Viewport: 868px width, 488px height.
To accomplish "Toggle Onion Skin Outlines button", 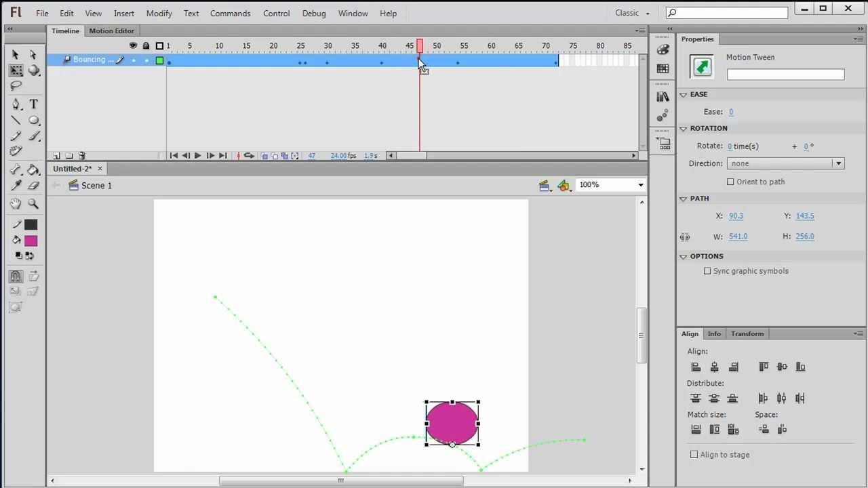I will point(275,156).
